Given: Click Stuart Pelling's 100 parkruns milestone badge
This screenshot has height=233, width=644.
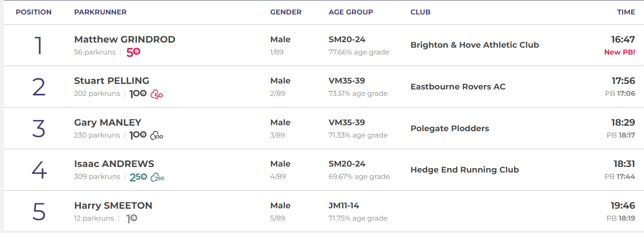Looking at the screenshot, I should (138, 94).
